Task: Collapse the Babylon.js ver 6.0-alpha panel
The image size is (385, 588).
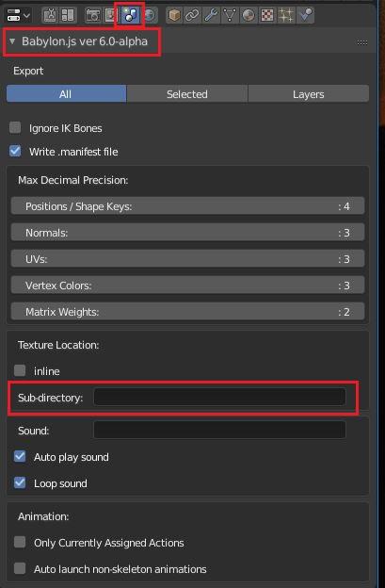Action: pyautogui.click(x=12, y=41)
